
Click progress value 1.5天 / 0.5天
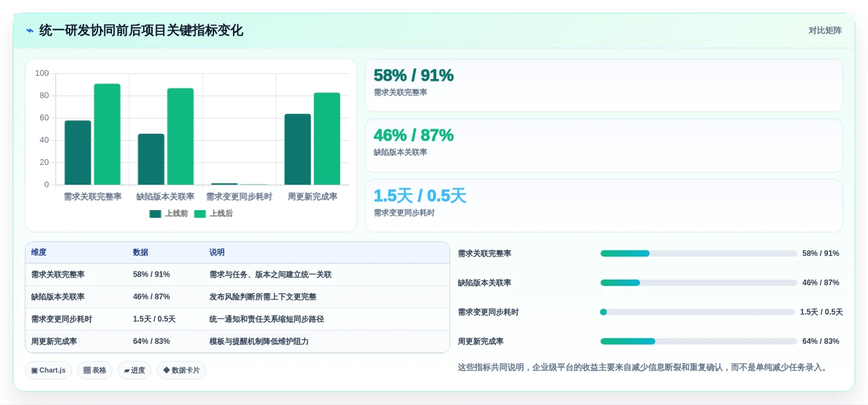coord(822,312)
